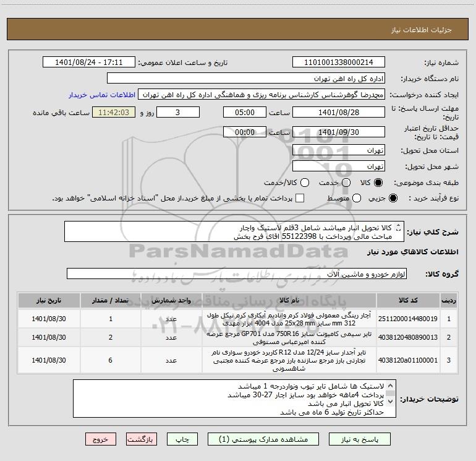Click the اطلاعات کالاهای مورد نیاز heading

(413, 252)
